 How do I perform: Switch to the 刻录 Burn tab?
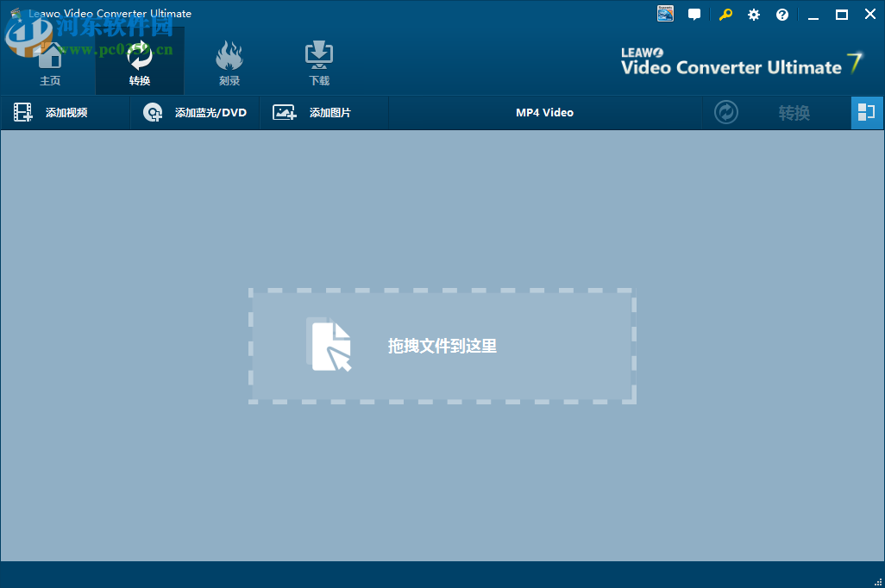point(229,63)
